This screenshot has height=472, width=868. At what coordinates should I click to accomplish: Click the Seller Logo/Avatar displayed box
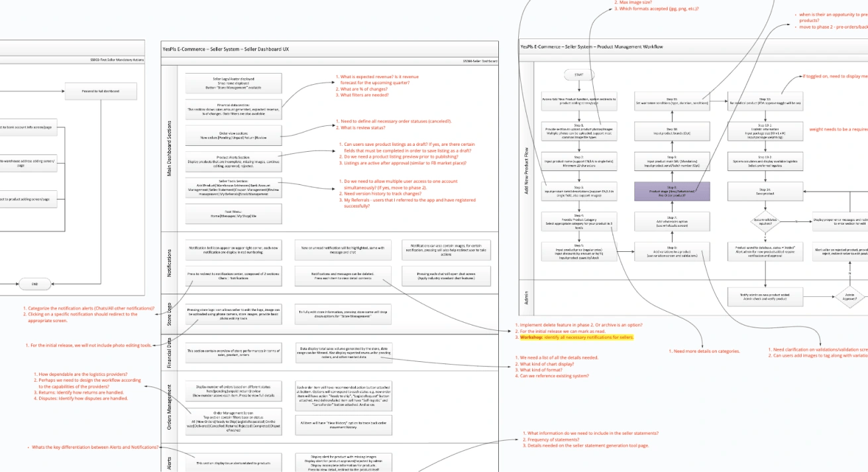click(233, 82)
